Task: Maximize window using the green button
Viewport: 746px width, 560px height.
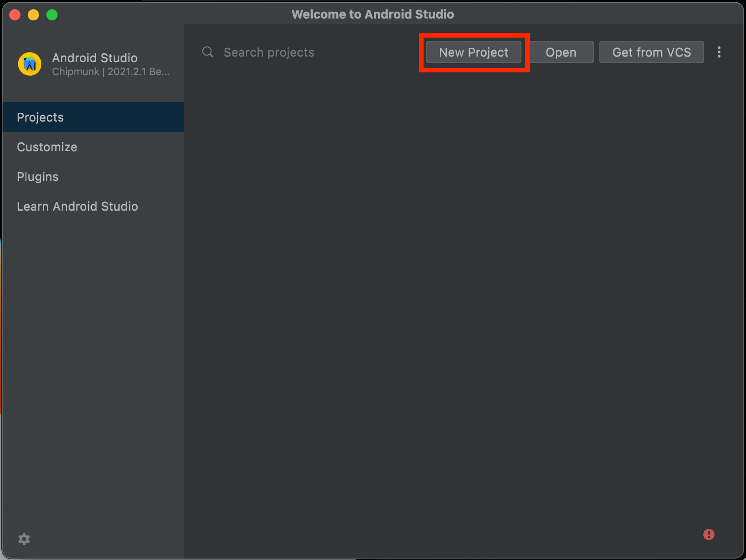Action: pyautogui.click(x=52, y=15)
